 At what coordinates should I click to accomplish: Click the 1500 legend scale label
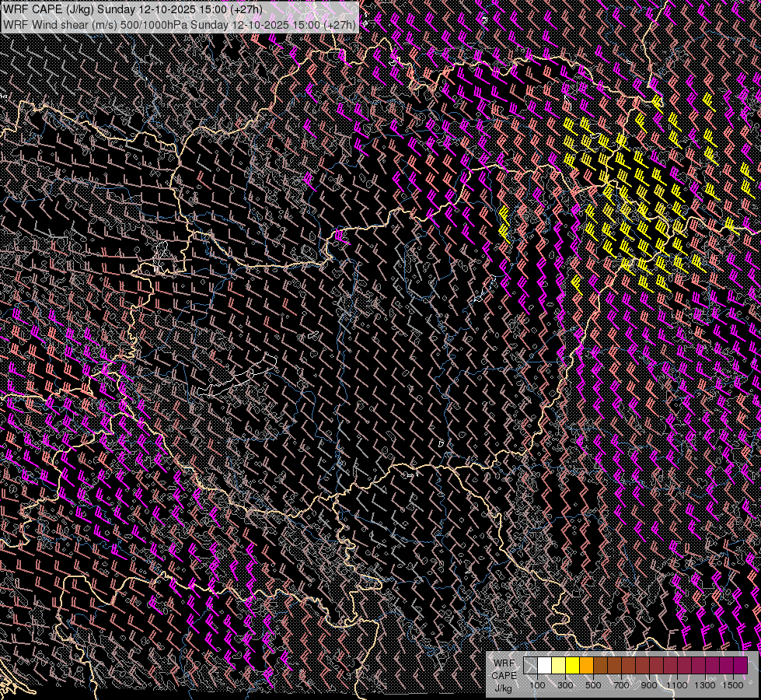coord(733,685)
